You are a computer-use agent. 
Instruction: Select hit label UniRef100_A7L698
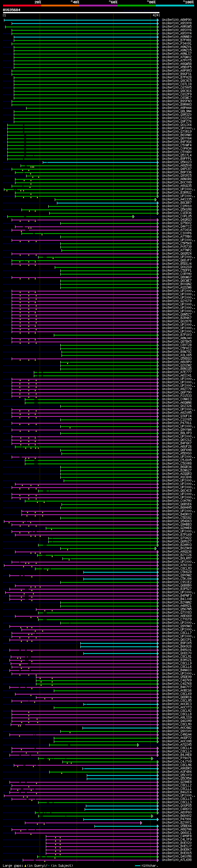pyautogui.click(x=176, y=860)
